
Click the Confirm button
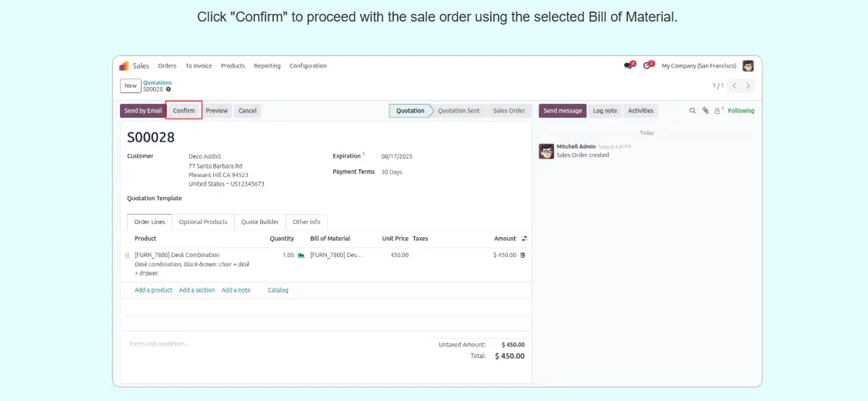point(184,111)
